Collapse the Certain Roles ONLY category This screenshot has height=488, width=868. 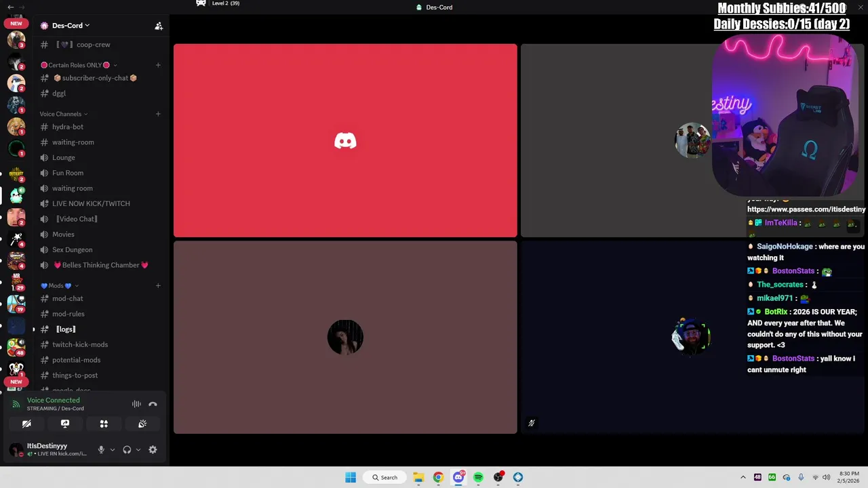[x=78, y=65]
